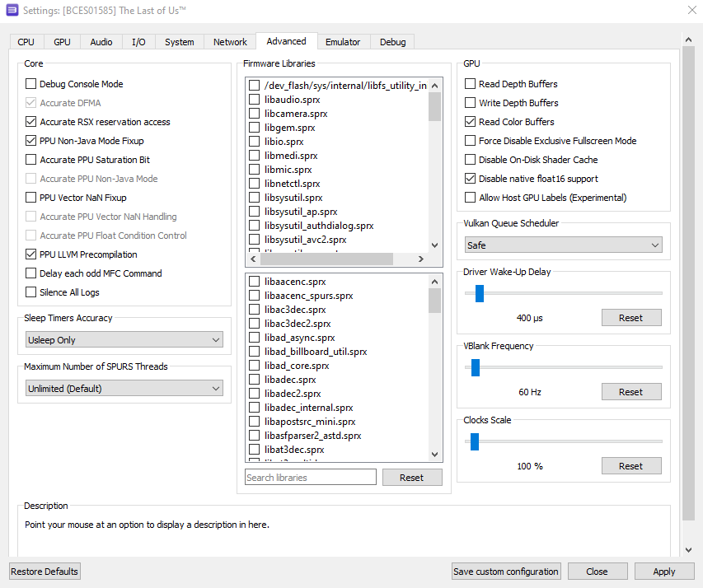Reset the VBlank Frequency value
The width and height of the screenshot is (703, 588).
[630, 392]
